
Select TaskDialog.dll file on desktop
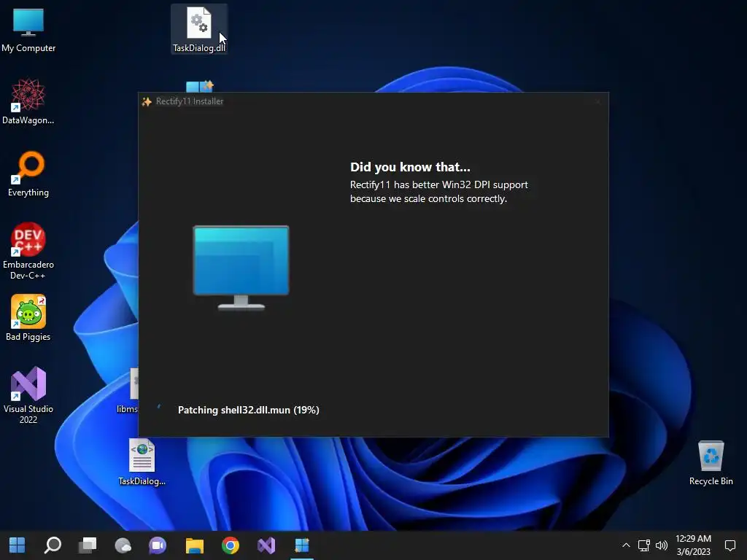click(198, 29)
